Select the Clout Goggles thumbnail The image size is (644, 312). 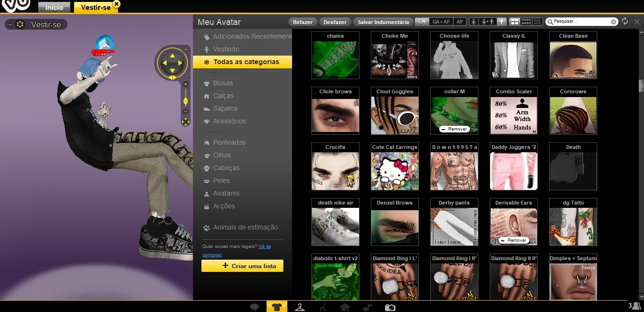point(395,116)
